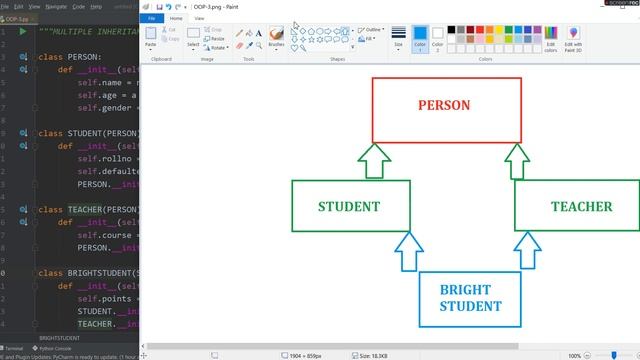This screenshot has height=360, width=640.
Task: Choose the down arrow shape
Action: point(294,40)
